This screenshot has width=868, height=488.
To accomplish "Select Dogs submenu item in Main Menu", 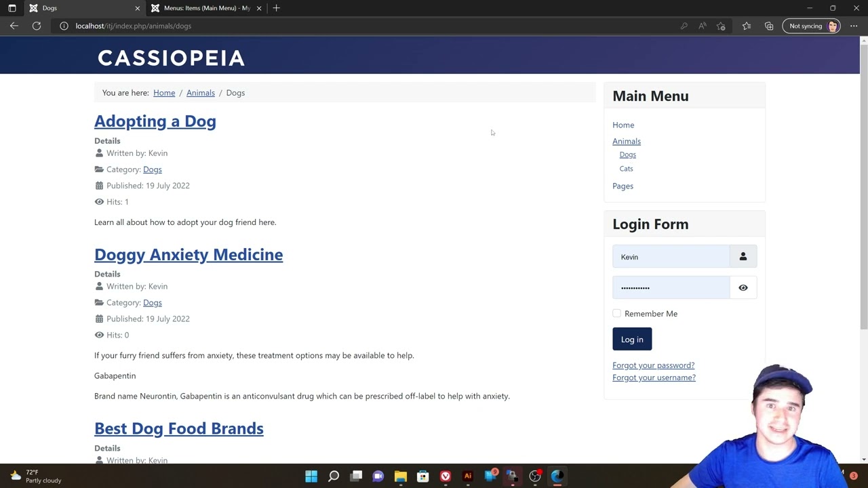I will tap(628, 155).
